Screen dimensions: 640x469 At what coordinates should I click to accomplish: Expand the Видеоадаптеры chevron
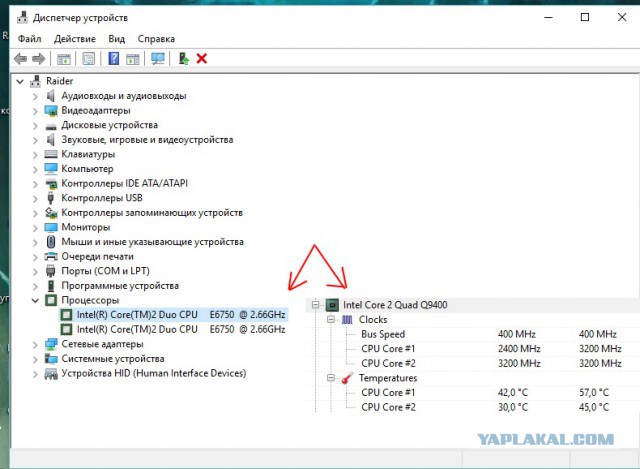(36, 111)
